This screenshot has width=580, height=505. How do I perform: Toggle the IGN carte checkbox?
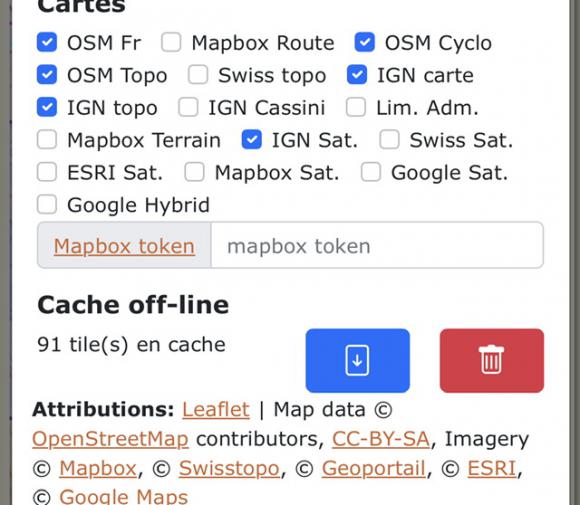[357, 75]
